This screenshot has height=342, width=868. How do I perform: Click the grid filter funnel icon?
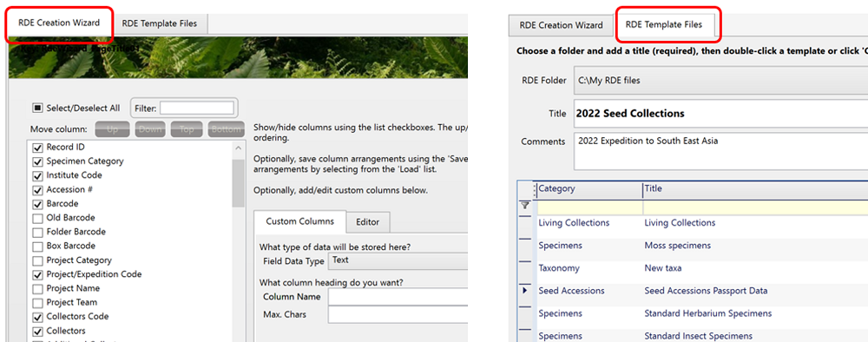[x=525, y=206]
